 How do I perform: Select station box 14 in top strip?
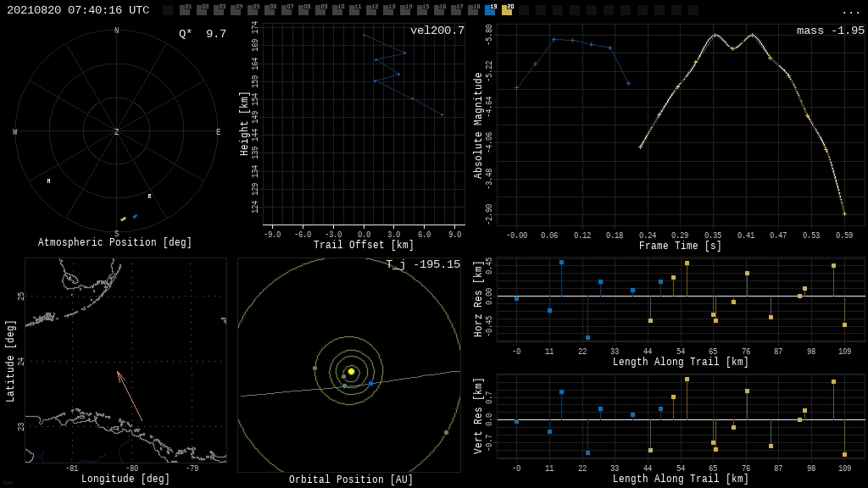click(x=405, y=9)
